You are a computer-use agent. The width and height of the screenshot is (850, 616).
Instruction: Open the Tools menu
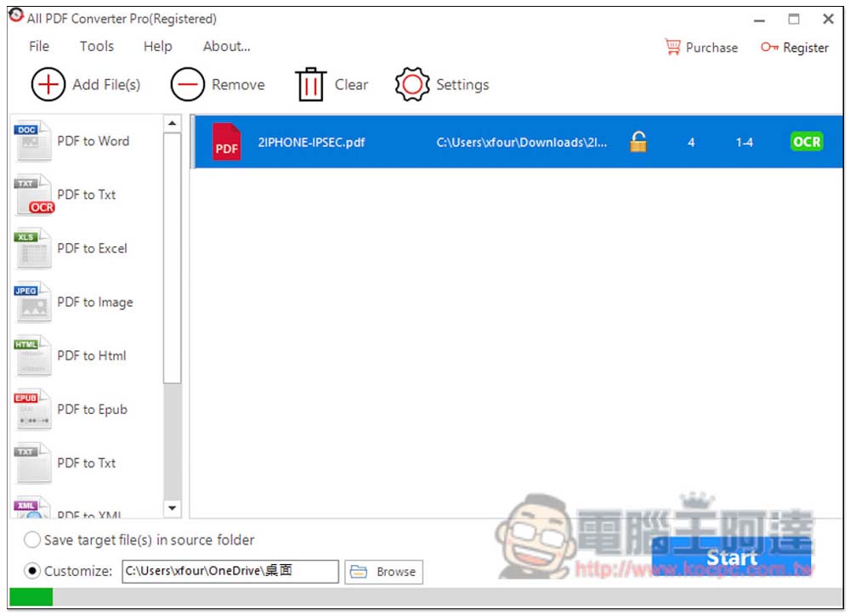96,47
